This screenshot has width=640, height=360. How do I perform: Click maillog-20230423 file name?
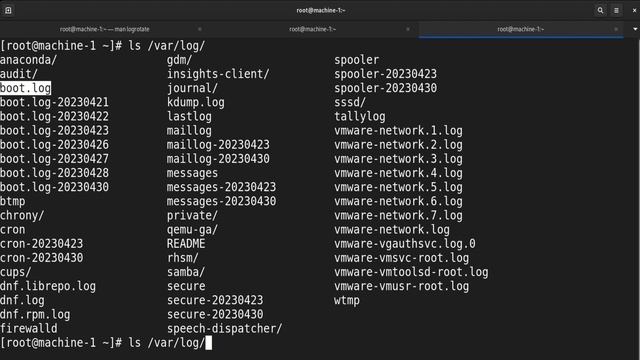click(218, 145)
